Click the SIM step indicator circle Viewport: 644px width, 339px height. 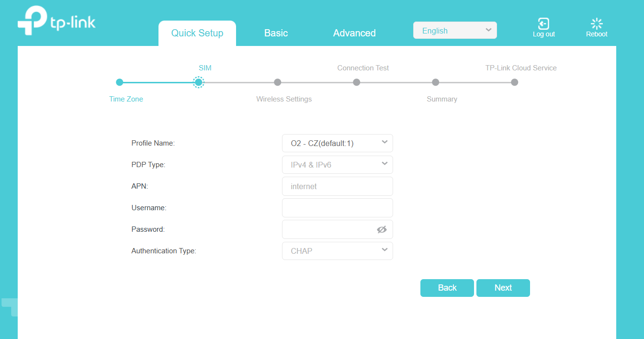tap(199, 82)
